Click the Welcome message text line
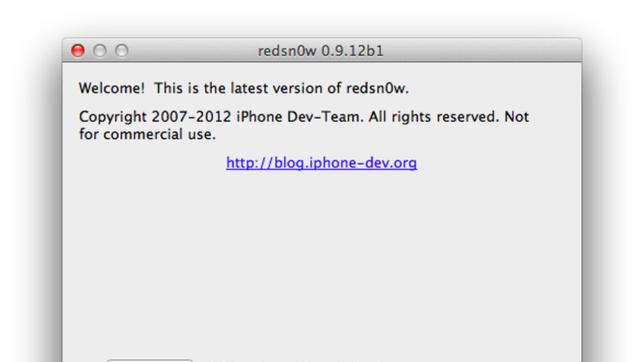The width and height of the screenshot is (644, 362). (244, 88)
